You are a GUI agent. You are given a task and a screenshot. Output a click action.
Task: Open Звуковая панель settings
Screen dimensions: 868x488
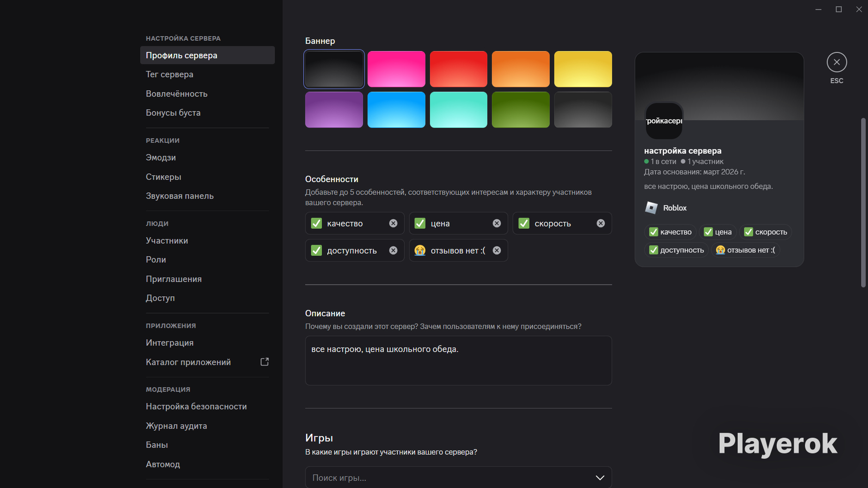point(207,196)
